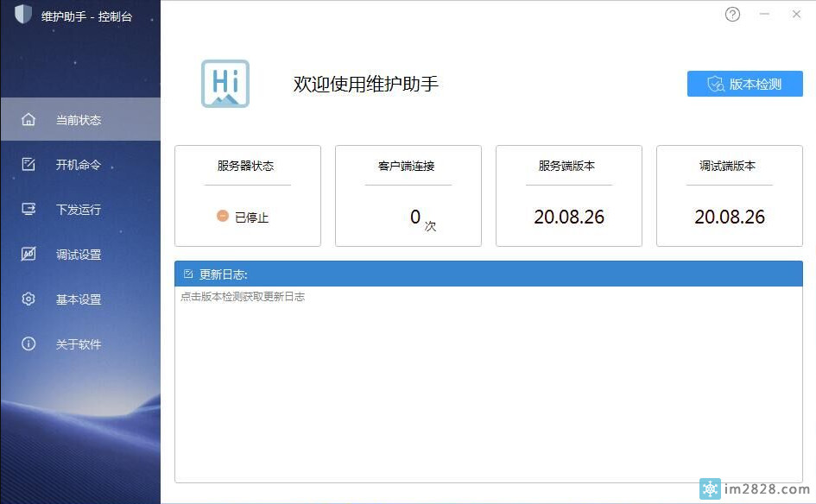The height and width of the screenshot is (504, 816).
Task: Select 当前状态 in the sidebar
Action: (x=79, y=120)
